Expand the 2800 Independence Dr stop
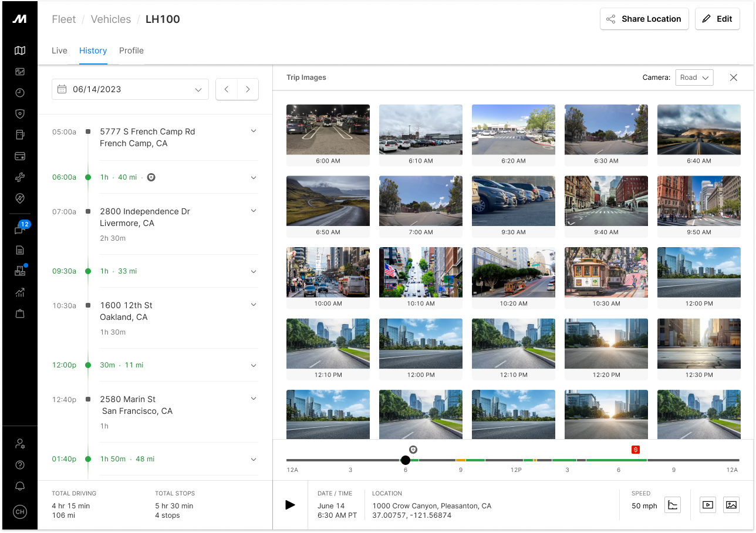Viewport: 756px width, 533px height. 254,211
